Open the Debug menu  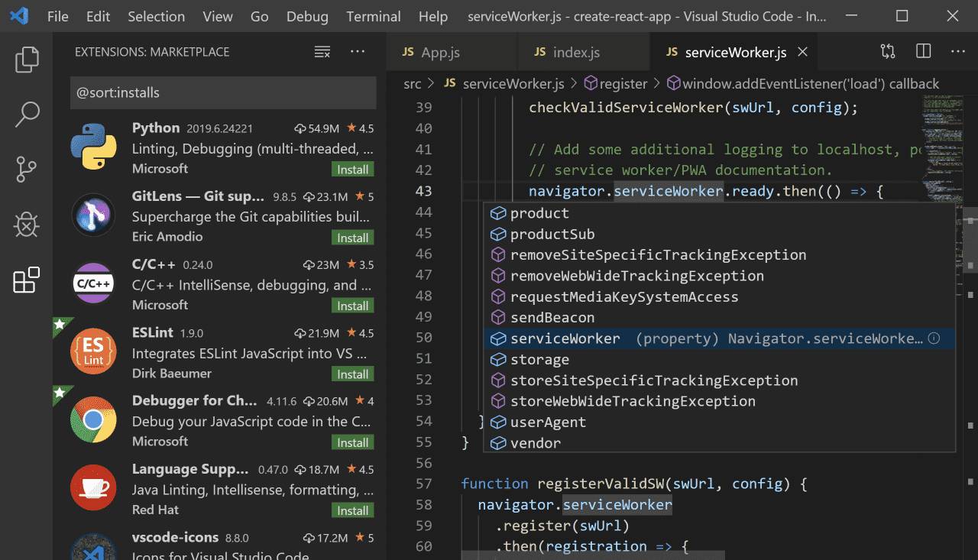[x=307, y=16]
